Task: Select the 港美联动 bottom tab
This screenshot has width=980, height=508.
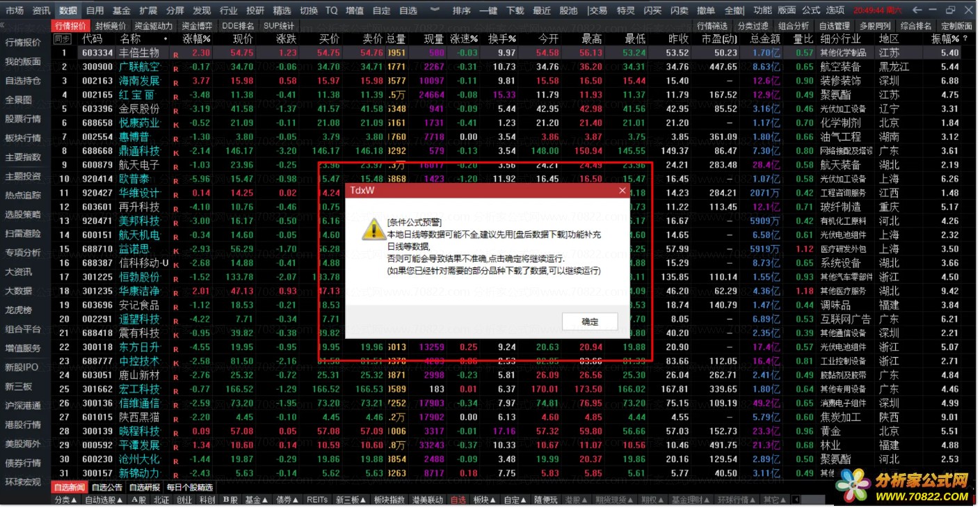Action: point(427,500)
